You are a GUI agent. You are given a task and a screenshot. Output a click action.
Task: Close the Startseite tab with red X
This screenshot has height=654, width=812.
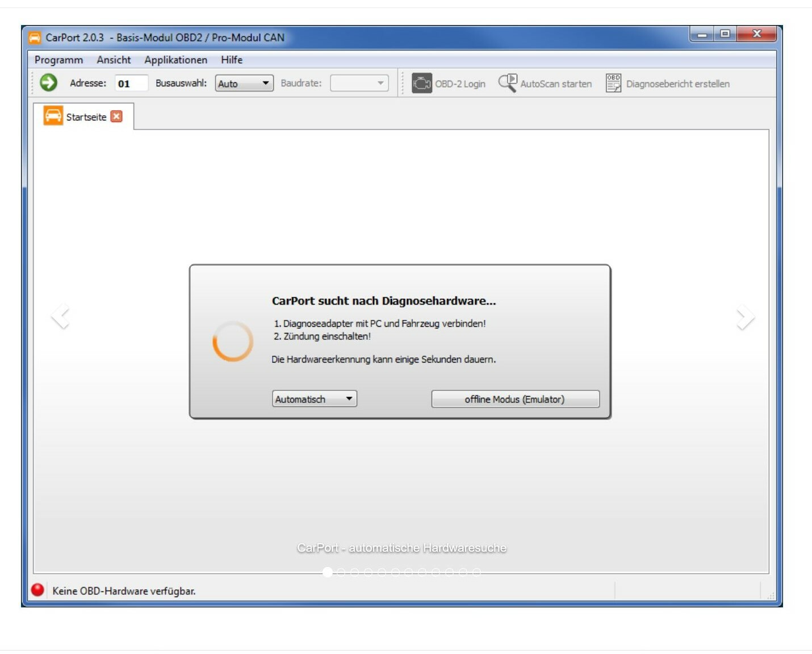[116, 116]
